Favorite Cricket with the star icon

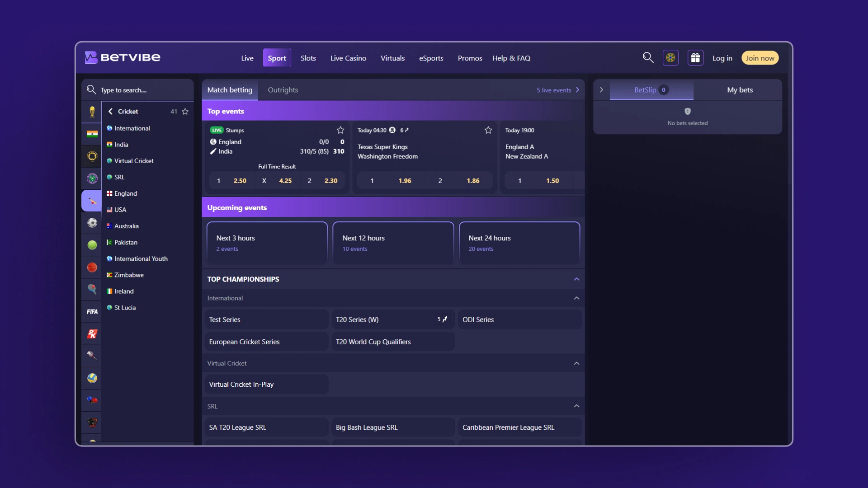pyautogui.click(x=185, y=111)
